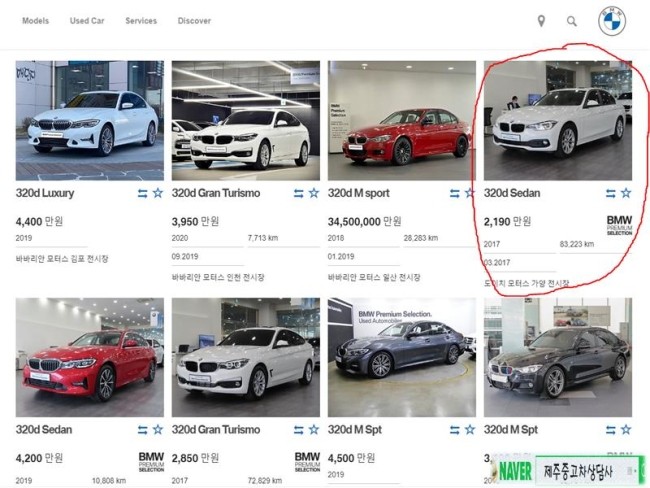
Task: Compare the 2,850 만원 Gran Turismo listing
Action: coord(298,430)
